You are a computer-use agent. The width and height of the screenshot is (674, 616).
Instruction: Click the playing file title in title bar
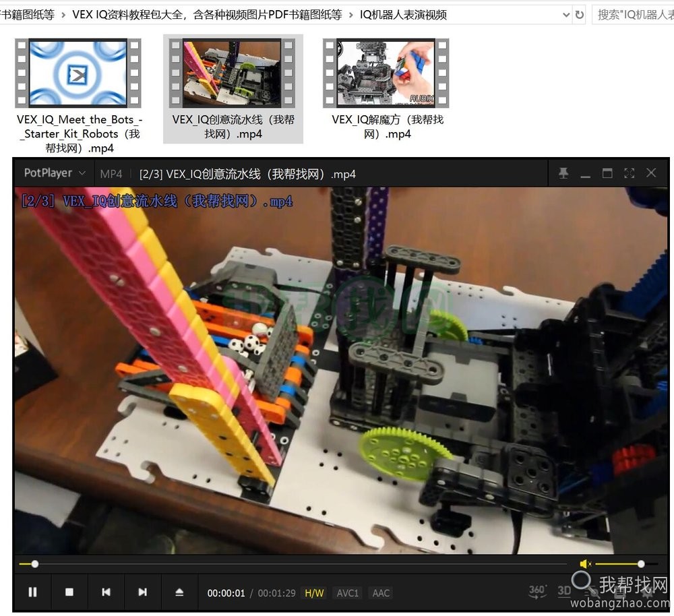point(247,174)
